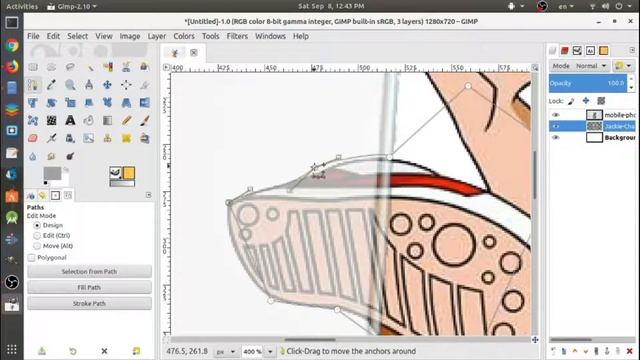640x360 pixels.
Task: Choose Move (Alt) mode radio
Action: (x=37, y=246)
